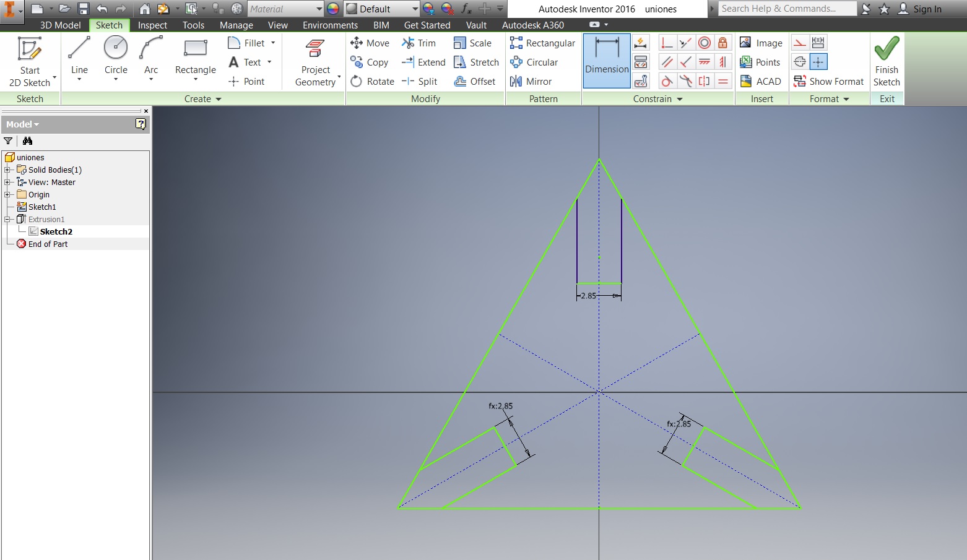The height and width of the screenshot is (560, 967).
Task: Toggle Centerline format
Action: pos(800,62)
